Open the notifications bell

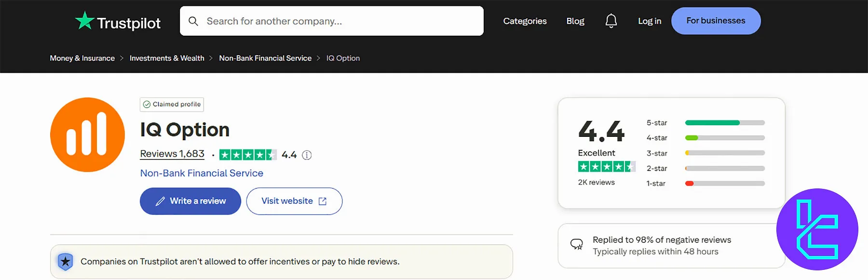[611, 21]
